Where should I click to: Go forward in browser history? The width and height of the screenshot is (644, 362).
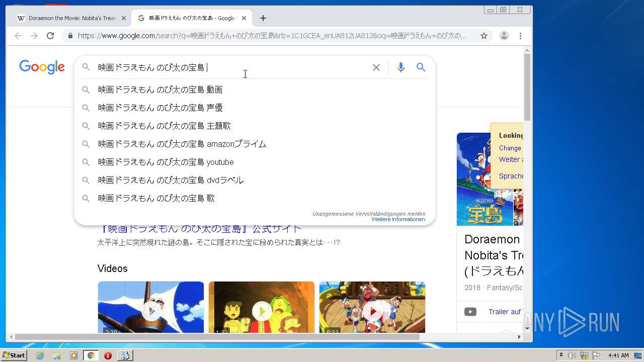tap(34, 36)
